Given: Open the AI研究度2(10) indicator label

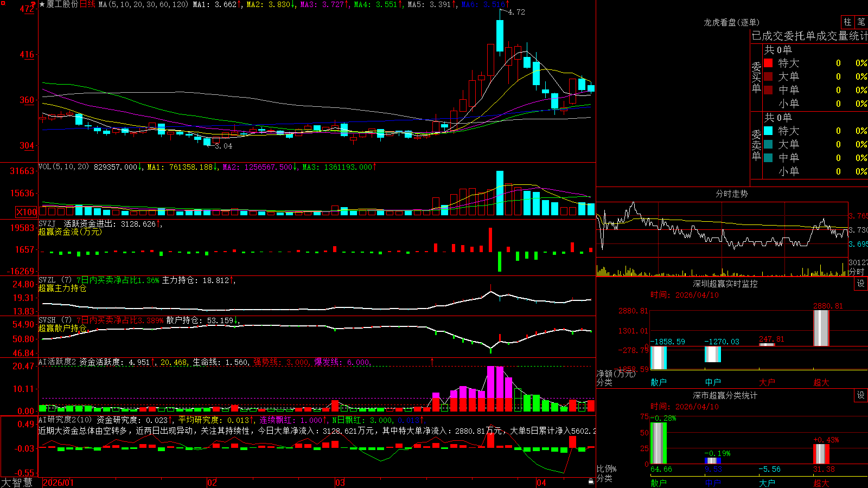Looking at the screenshot, I should (x=65, y=420).
